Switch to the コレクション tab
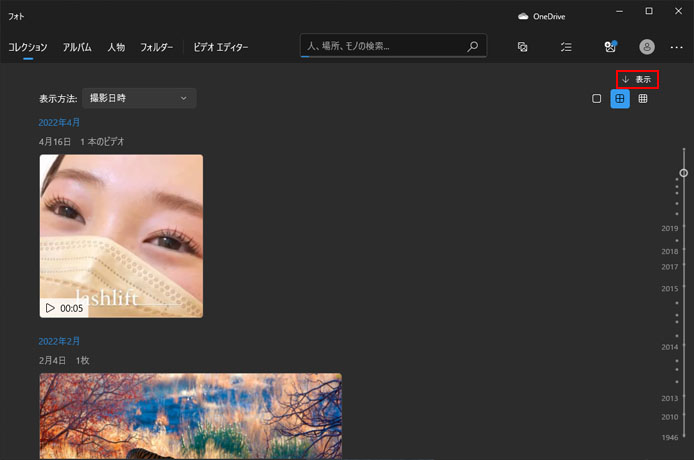This screenshot has height=460, width=694. point(27,47)
